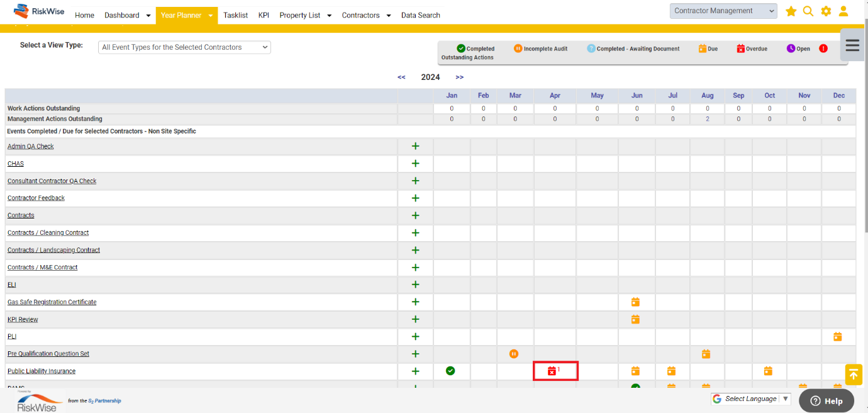Expand the Dashboard menu arrow

148,16
